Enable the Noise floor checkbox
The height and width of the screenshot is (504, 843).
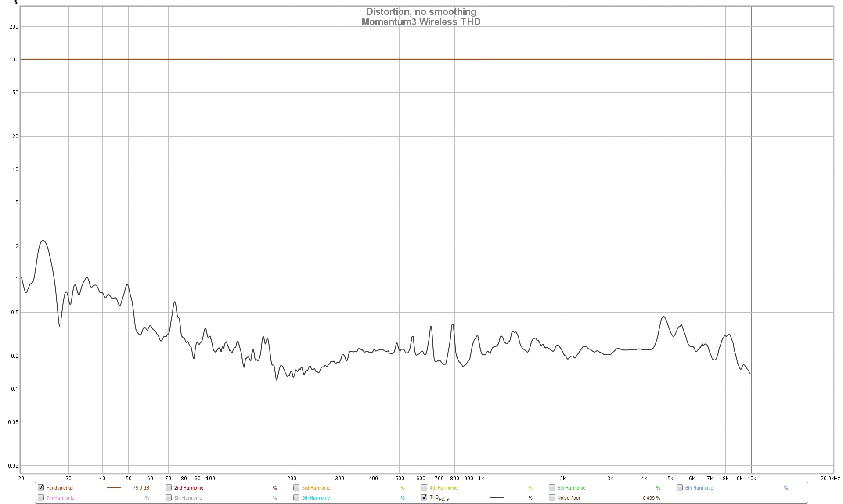click(552, 497)
